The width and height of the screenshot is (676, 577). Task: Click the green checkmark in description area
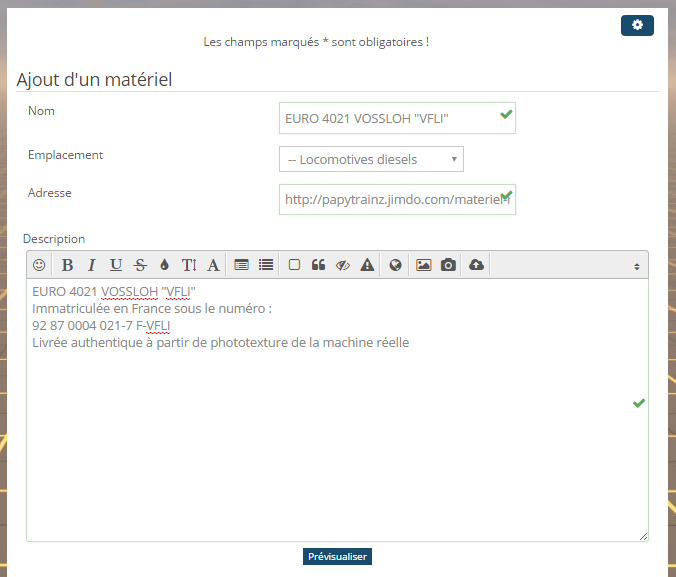[639, 403]
